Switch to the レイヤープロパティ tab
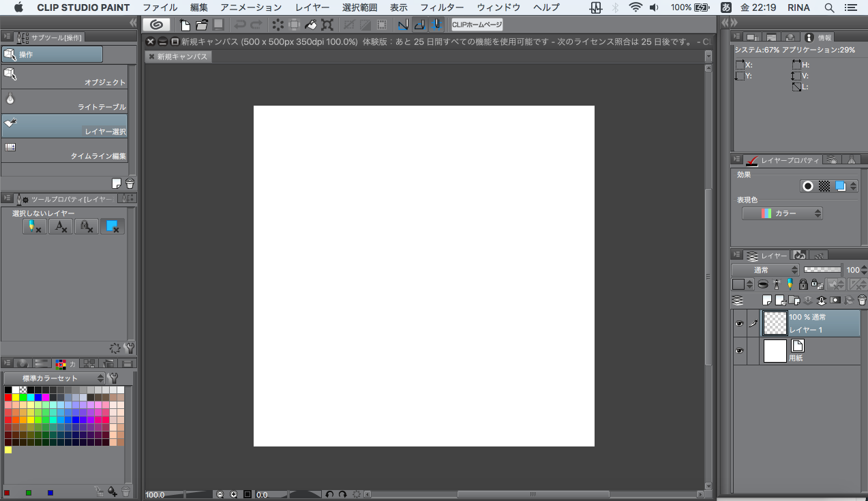The image size is (868, 501). 783,160
